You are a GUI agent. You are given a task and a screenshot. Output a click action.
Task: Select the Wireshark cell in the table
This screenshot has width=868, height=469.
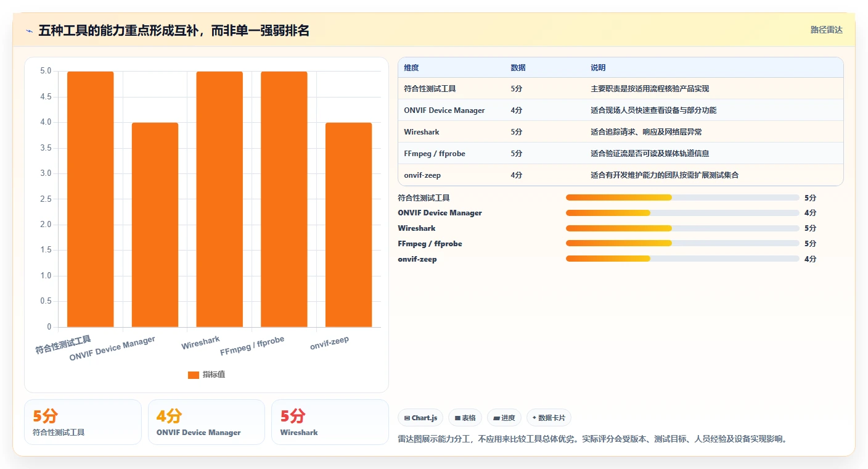pyautogui.click(x=422, y=132)
